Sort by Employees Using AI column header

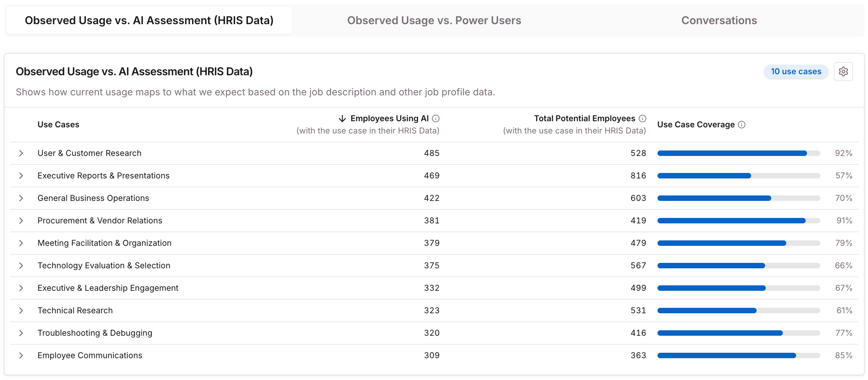(389, 118)
